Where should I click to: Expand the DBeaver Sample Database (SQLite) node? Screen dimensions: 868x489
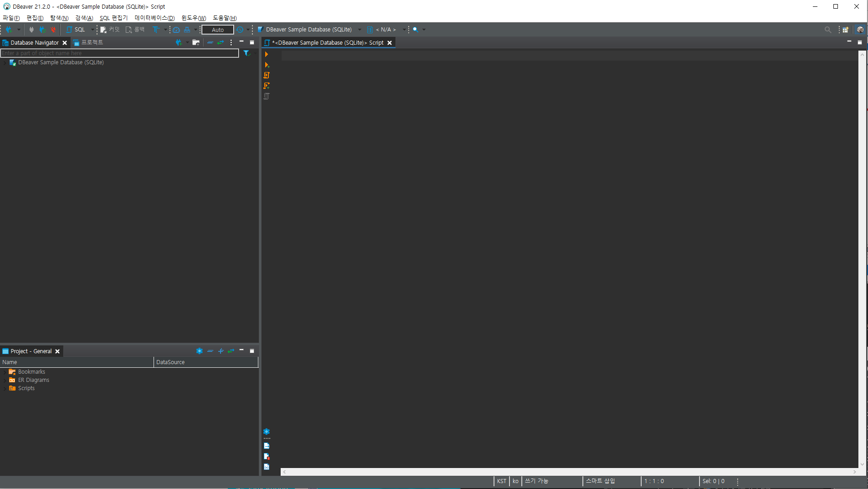click(x=5, y=62)
